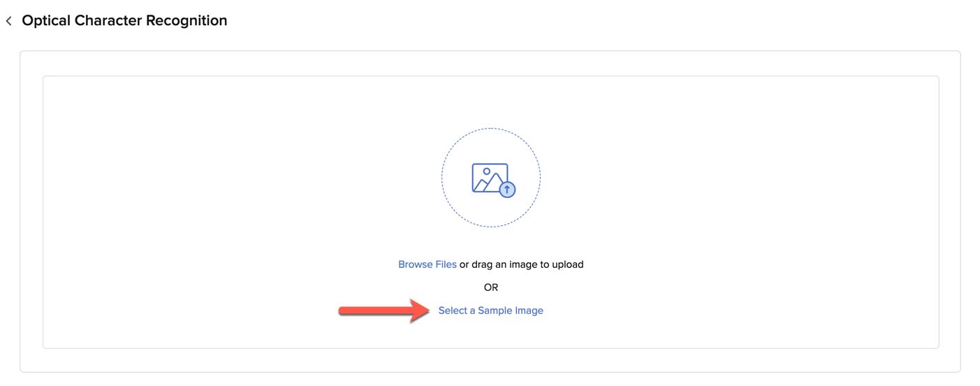The image size is (980, 386).
Task: Click the back chevron beside the page title
Action: [x=9, y=22]
